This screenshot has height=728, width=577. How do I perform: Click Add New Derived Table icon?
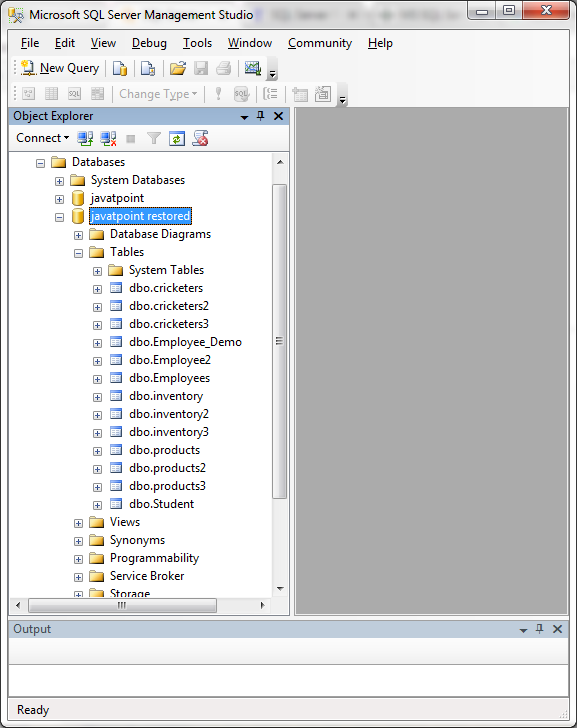pos(323,94)
